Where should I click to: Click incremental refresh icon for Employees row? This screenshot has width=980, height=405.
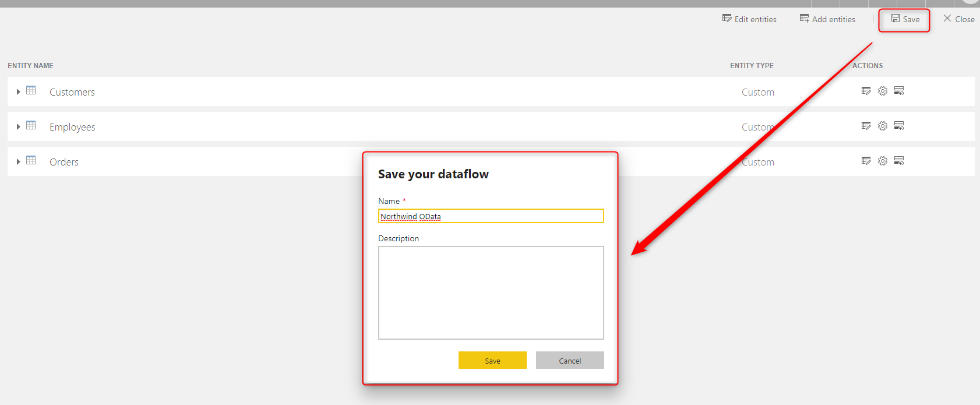[x=899, y=126]
